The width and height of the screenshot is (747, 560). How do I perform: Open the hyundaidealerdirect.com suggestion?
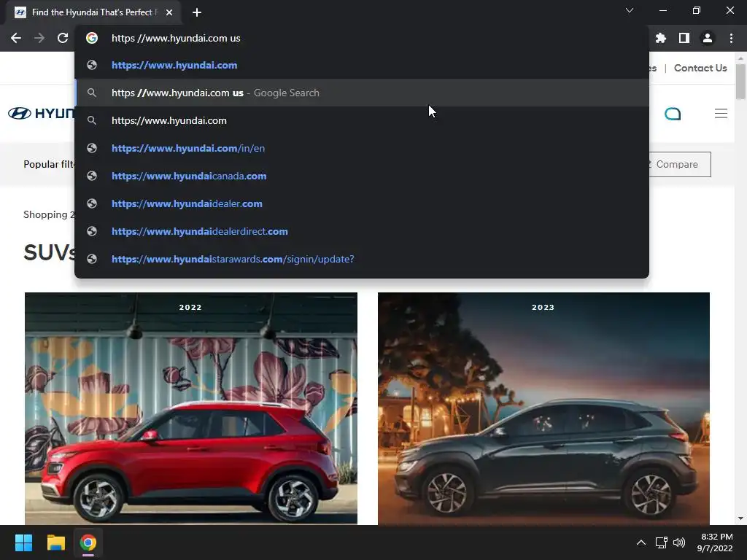362,231
